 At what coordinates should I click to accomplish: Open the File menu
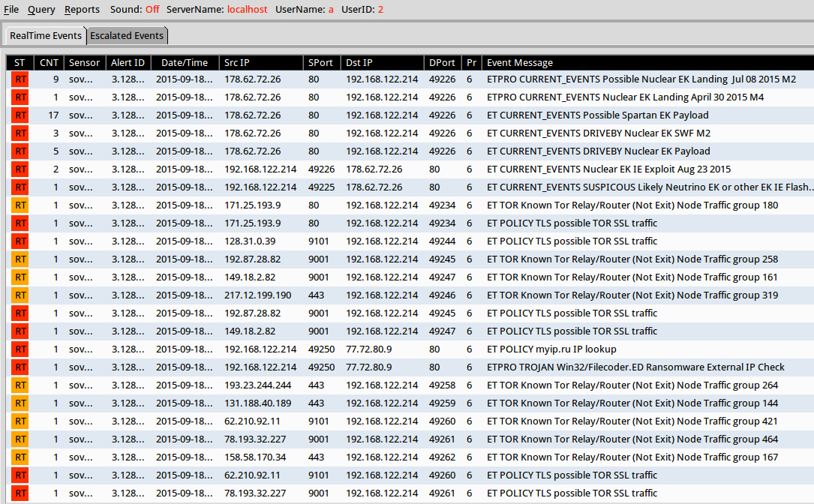pos(11,10)
